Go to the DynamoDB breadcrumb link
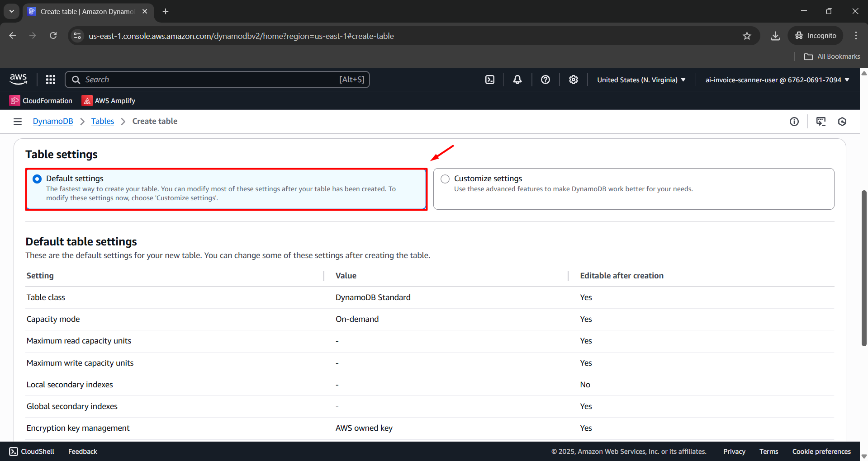The image size is (868, 461). click(x=53, y=121)
